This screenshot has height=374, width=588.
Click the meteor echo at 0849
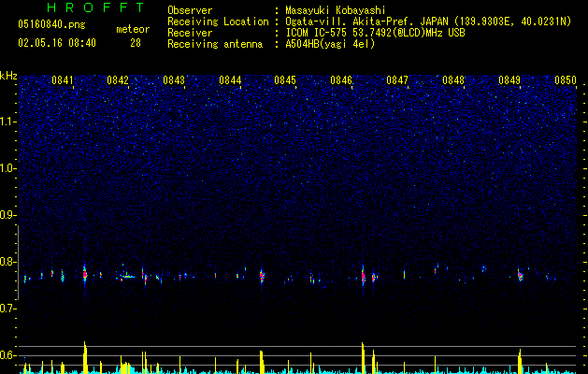coord(520,275)
